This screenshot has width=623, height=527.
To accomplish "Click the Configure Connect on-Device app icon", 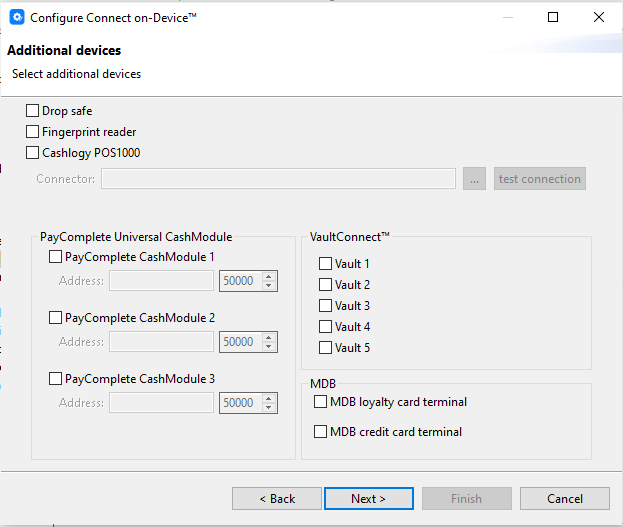I will [17, 17].
